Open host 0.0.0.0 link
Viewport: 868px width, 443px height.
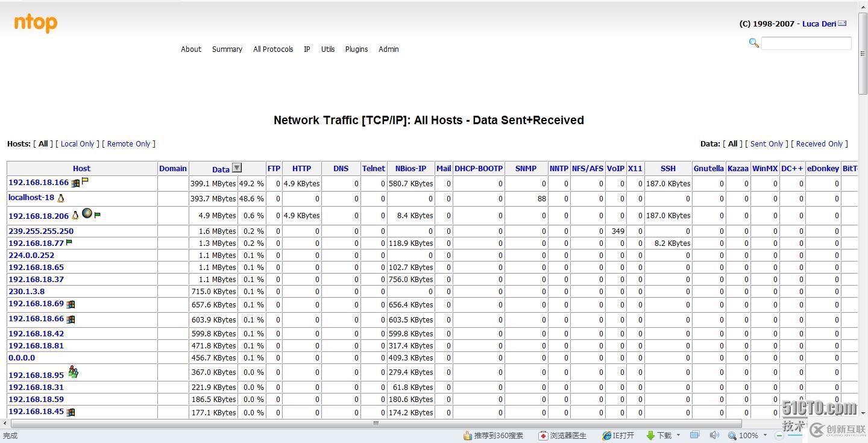[x=22, y=358]
